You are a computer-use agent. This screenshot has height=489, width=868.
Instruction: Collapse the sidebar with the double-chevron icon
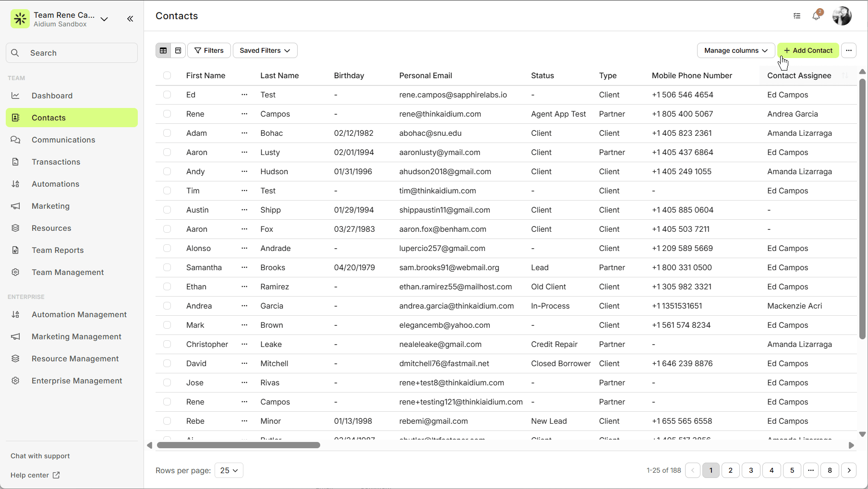(130, 19)
